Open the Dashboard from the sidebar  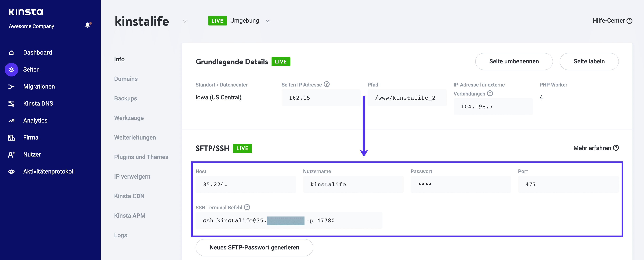[x=38, y=52]
